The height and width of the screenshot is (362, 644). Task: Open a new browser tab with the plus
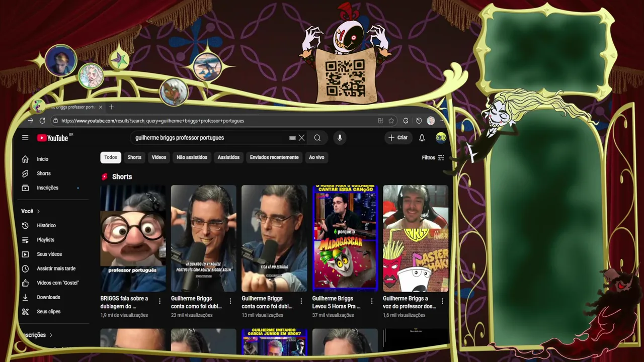[111, 107]
